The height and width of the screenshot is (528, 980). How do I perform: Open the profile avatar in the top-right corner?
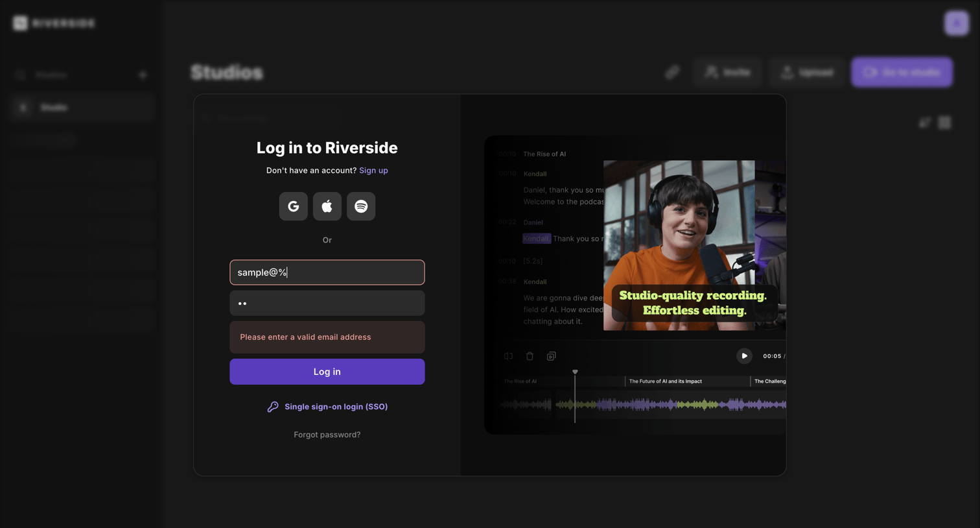tap(957, 23)
